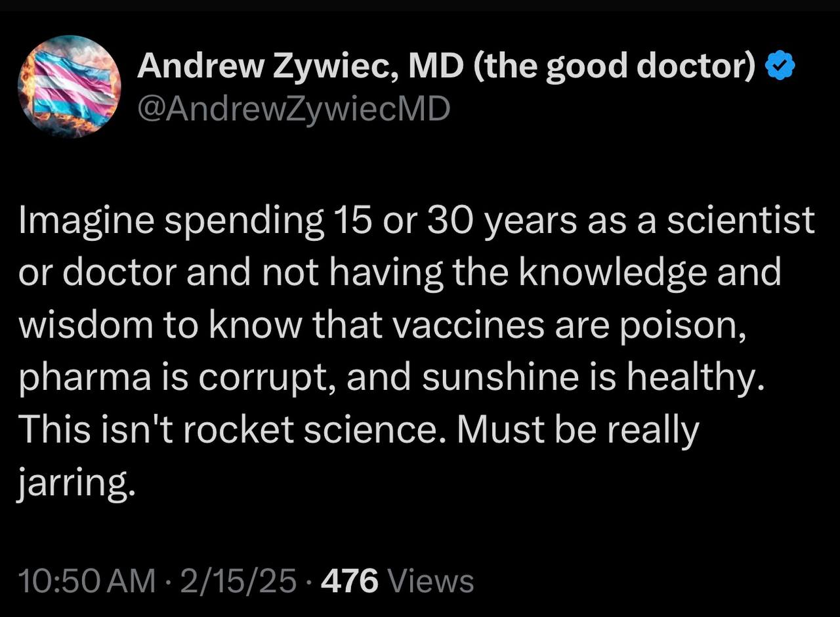Open the flag profile avatar picture
This screenshot has width=840, height=617.
coord(68,86)
